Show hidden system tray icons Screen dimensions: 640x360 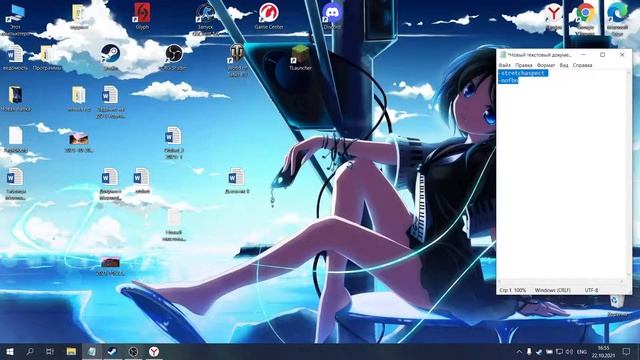(519, 352)
